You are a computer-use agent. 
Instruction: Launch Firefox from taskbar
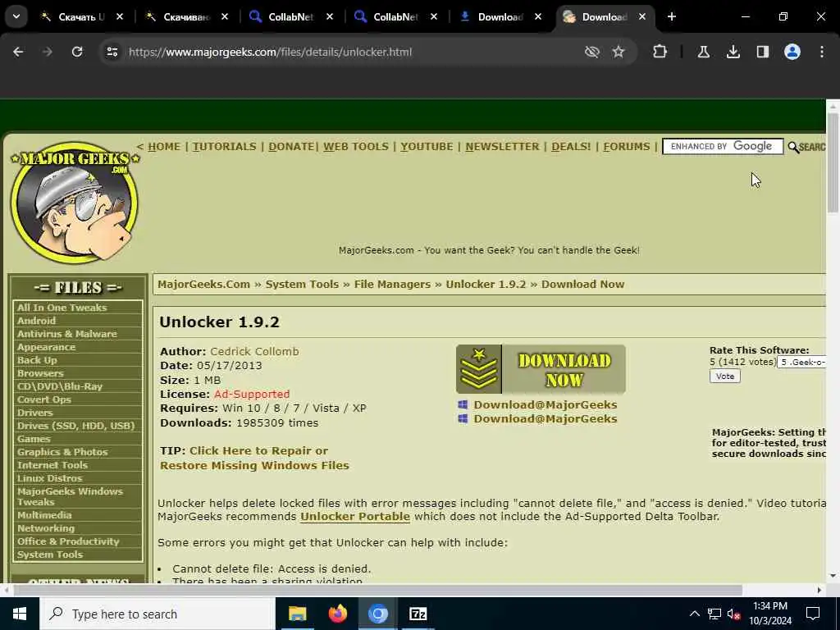pyautogui.click(x=337, y=614)
